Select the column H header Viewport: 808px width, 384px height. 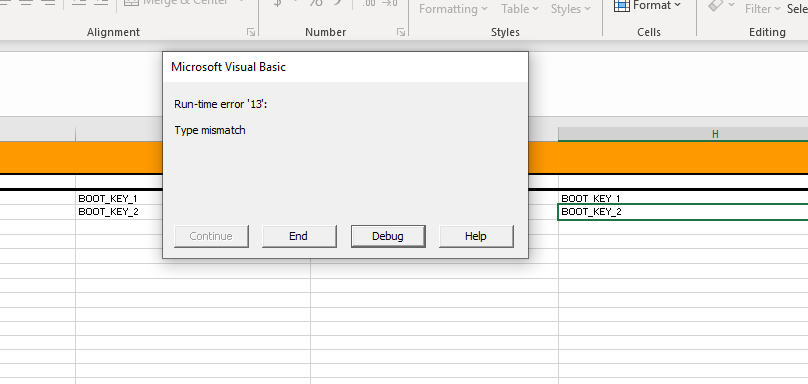point(683,134)
